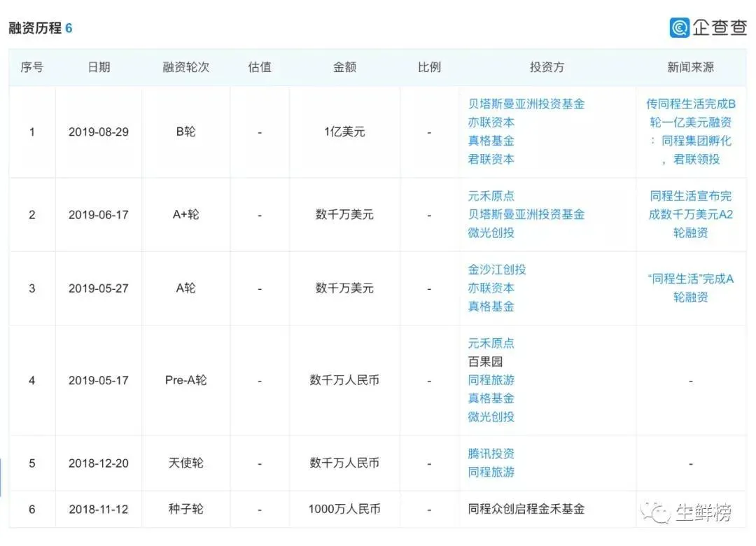Select amount cell 1000万人民币
This screenshot has width=756, height=546.
[x=344, y=509]
